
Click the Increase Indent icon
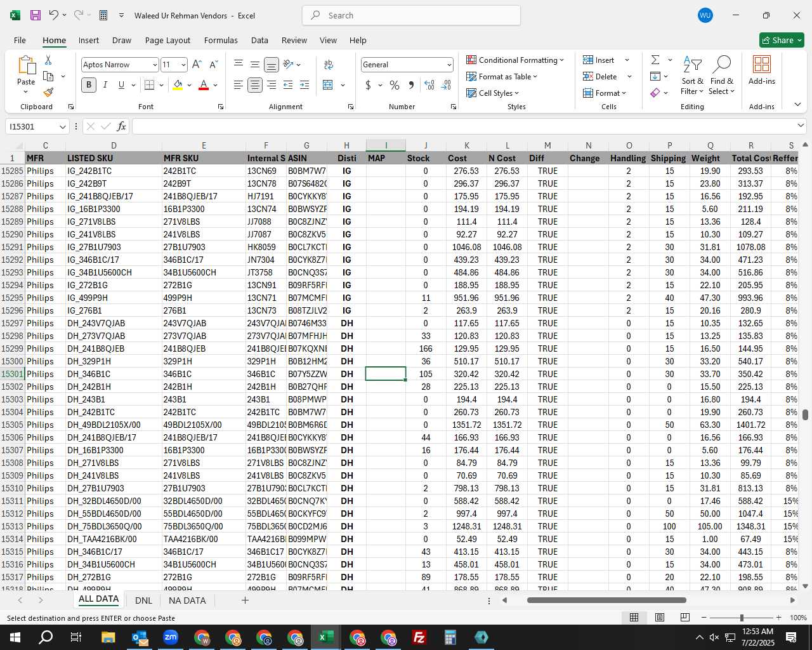pos(304,85)
